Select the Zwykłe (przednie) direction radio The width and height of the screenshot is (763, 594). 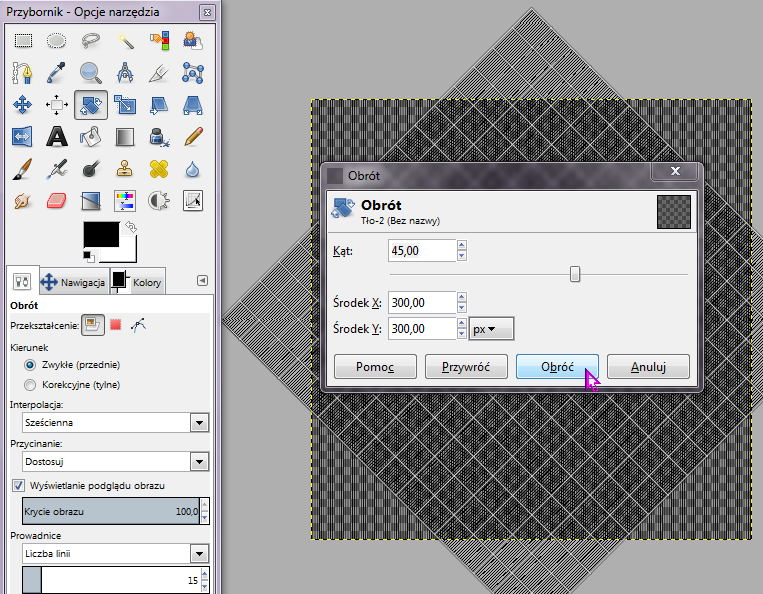point(30,365)
